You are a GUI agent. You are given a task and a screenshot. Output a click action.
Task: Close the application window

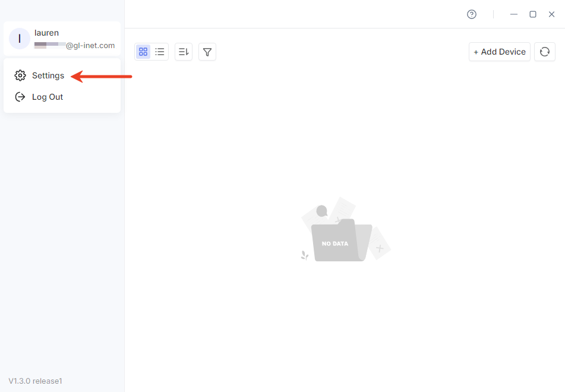coord(551,14)
